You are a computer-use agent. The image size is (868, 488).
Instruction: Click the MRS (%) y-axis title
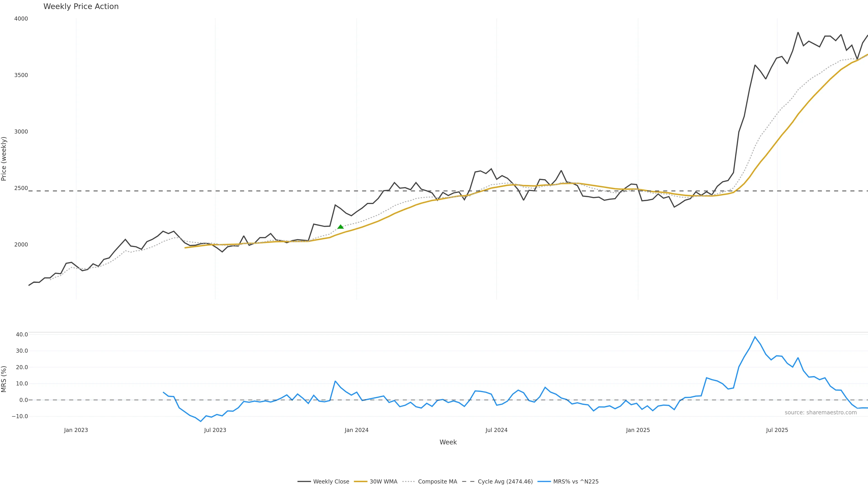(x=4, y=379)
